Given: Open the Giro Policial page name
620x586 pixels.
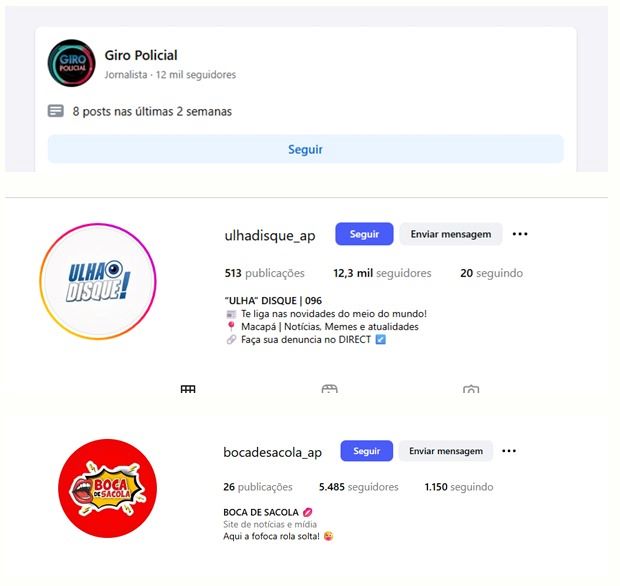Looking at the screenshot, I should [141, 55].
